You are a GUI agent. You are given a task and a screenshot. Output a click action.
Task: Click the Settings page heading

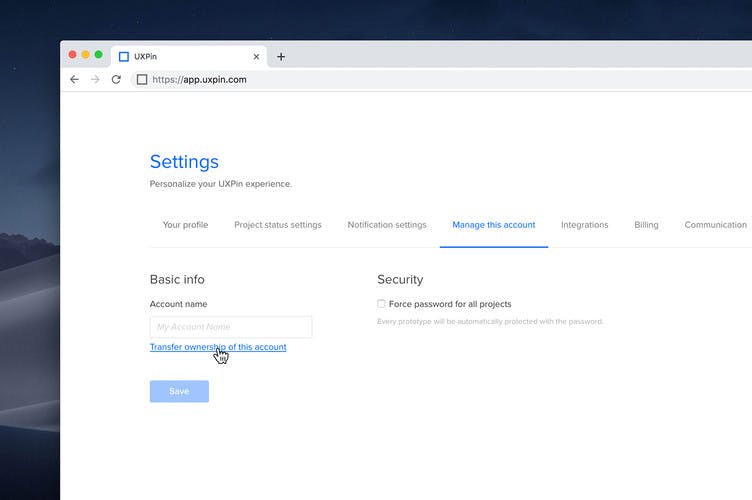coord(184,162)
